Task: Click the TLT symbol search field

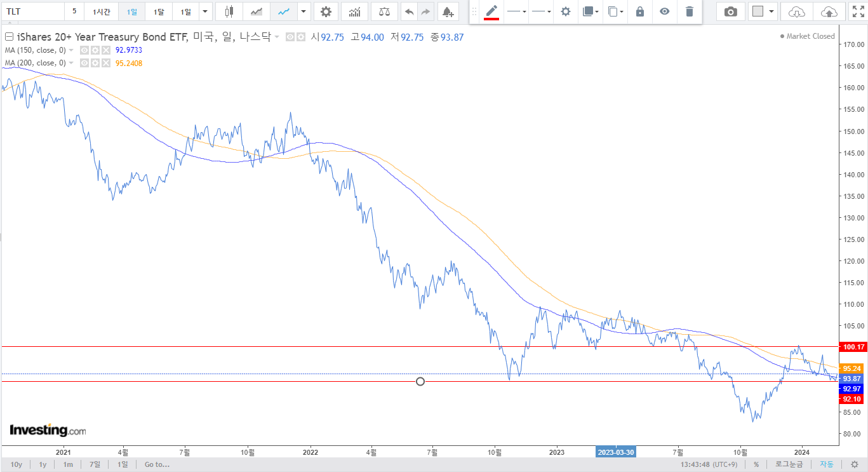Action: pos(32,11)
